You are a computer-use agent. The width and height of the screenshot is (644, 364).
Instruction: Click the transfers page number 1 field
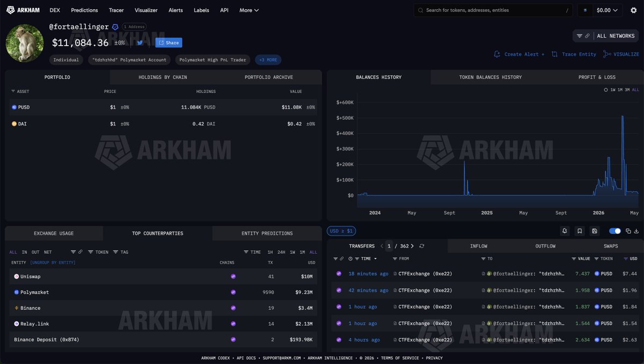click(389, 246)
